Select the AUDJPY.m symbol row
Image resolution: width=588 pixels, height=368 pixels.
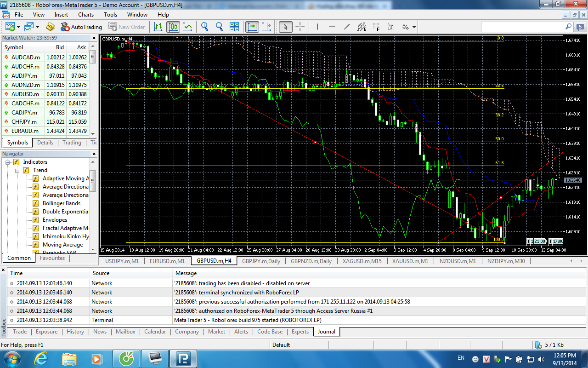45,75
